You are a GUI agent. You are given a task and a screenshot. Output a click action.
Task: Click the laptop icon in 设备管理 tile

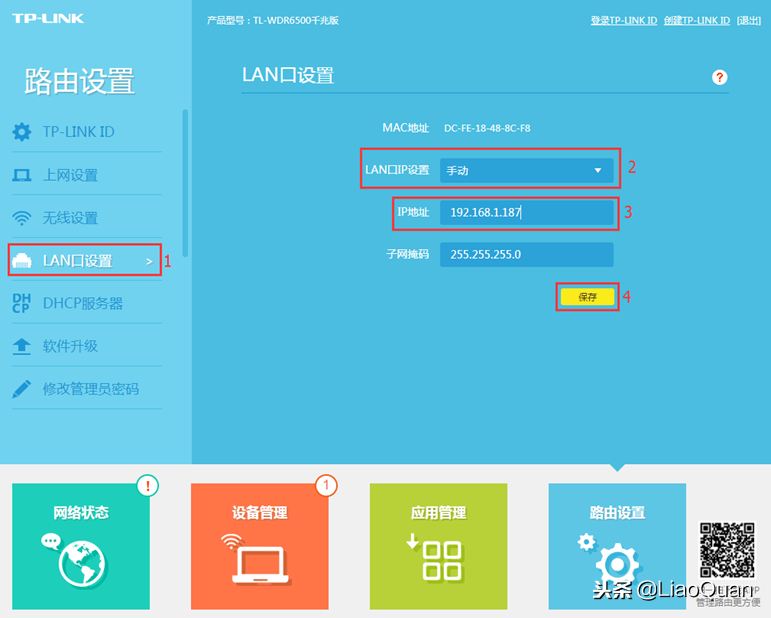[x=261, y=564]
